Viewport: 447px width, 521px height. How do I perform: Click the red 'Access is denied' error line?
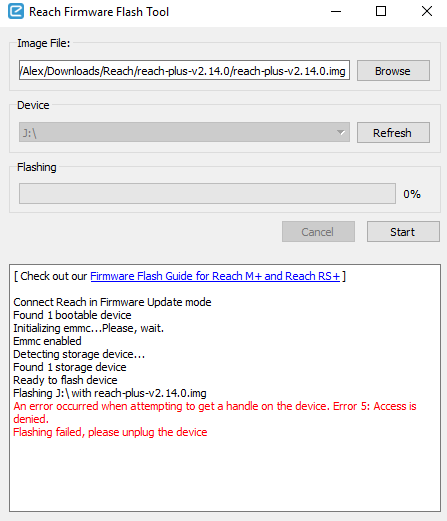pyautogui.click(x=215, y=413)
